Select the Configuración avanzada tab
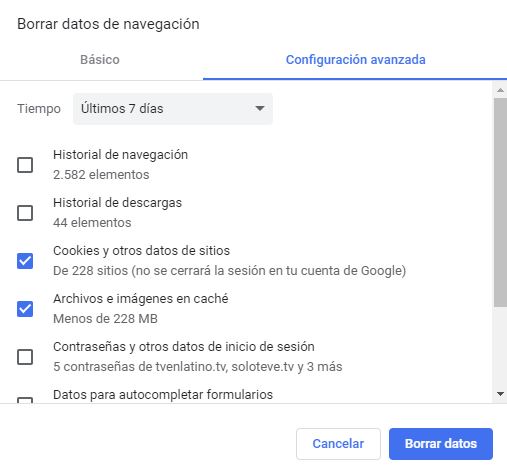This screenshot has width=507, height=474. 356,60
